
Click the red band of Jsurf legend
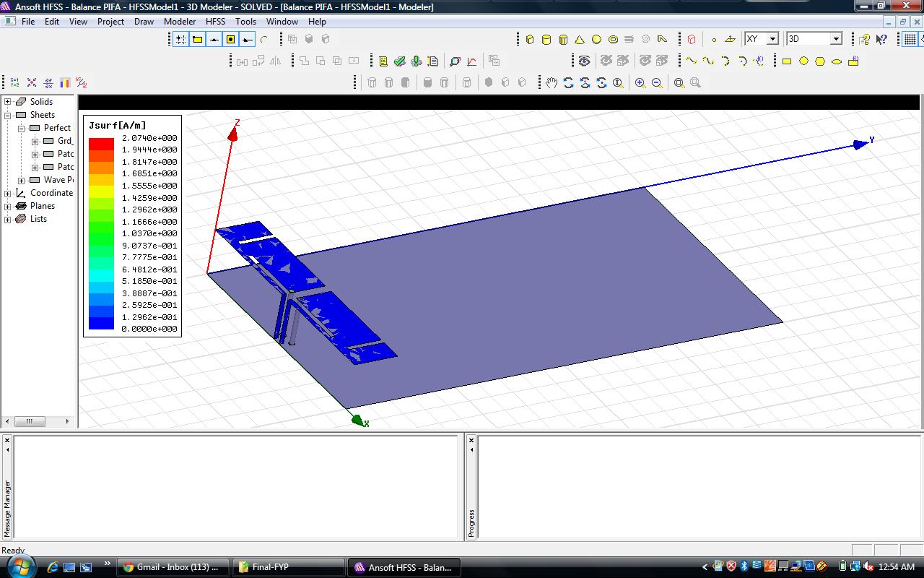(101, 144)
